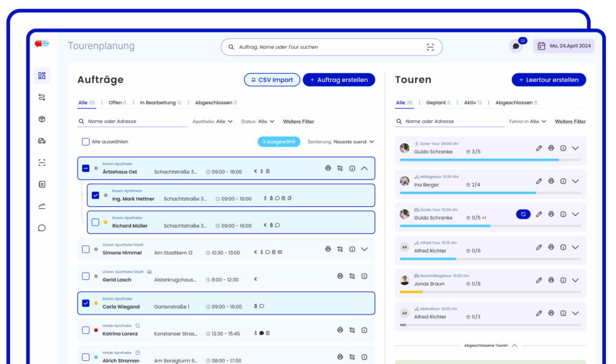Expand the Mittagstour Ina Berger card
This screenshot has height=364, width=616.
(575, 181)
